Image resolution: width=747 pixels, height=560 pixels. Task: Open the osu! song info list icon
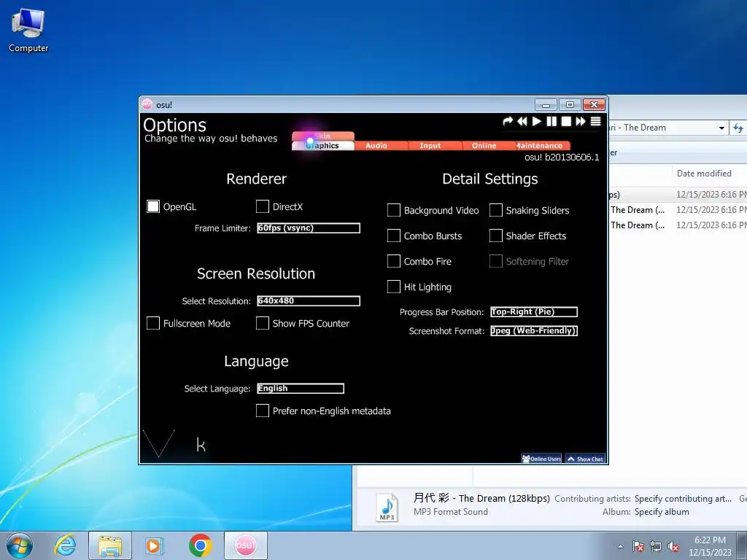click(x=595, y=122)
